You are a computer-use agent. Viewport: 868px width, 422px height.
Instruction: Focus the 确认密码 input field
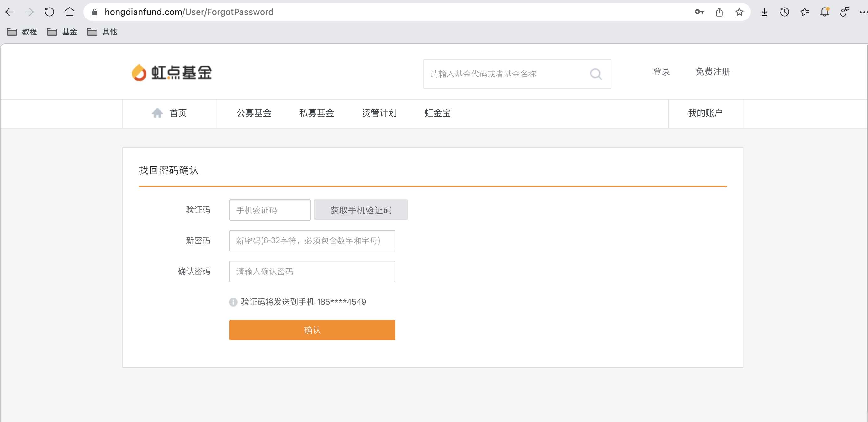click(312, 272)
